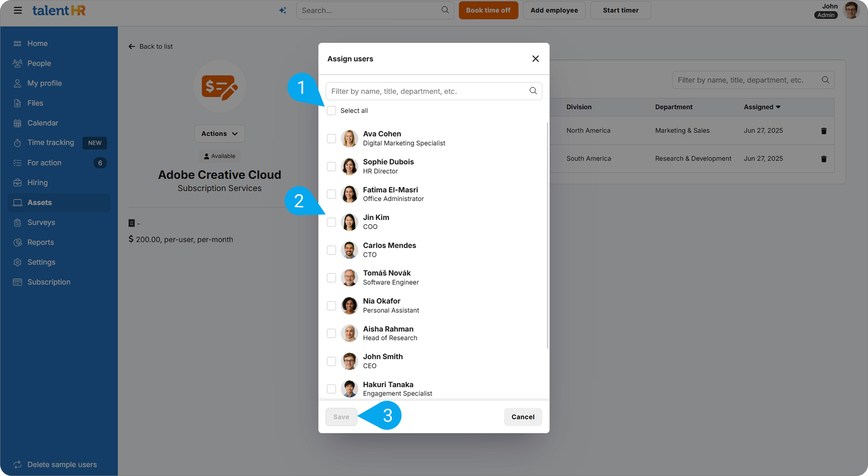
Task: Click the search icon in Assign users filter
Action: (x=533, y=91)
